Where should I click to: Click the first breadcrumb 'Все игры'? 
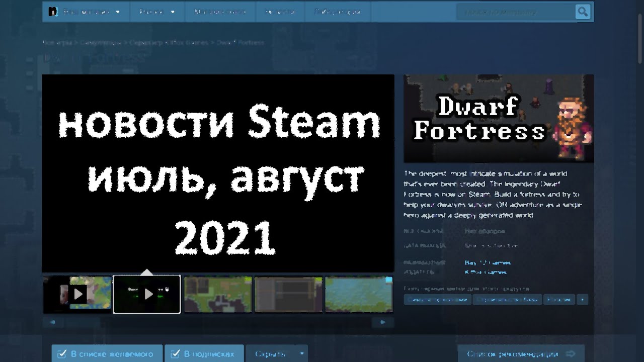[x=57, y=43]
